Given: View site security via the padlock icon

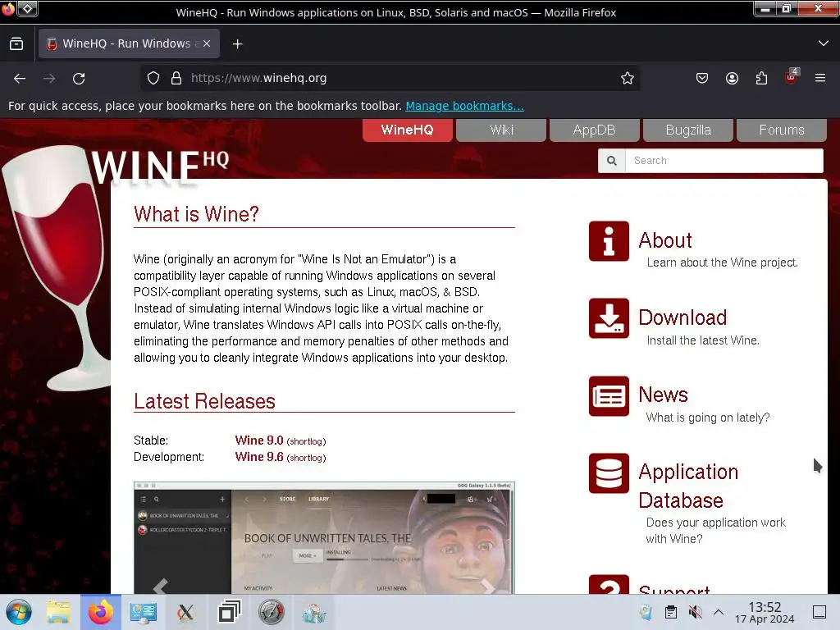Looking at the screenshot, I should [176, 78].
